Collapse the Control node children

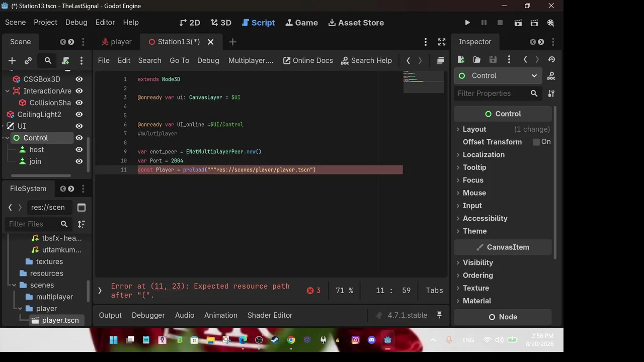pyautogui.click(x=8, y=138)
